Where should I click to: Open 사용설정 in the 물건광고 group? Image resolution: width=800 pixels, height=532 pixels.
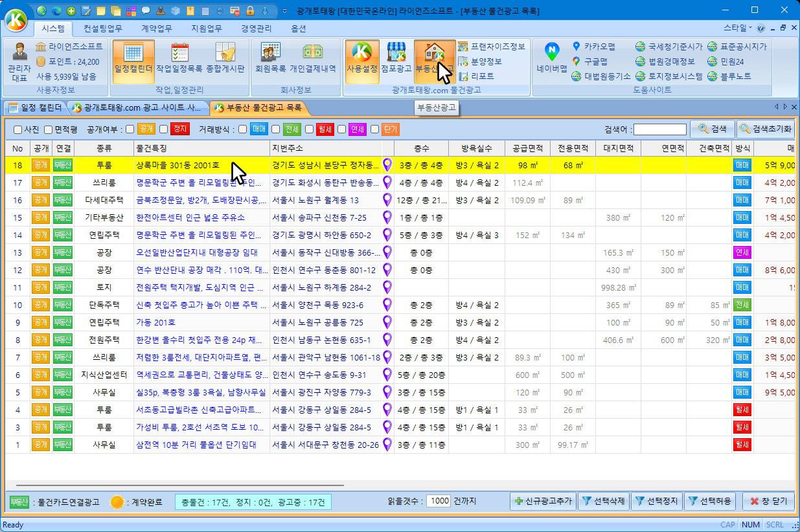point(362,61)
